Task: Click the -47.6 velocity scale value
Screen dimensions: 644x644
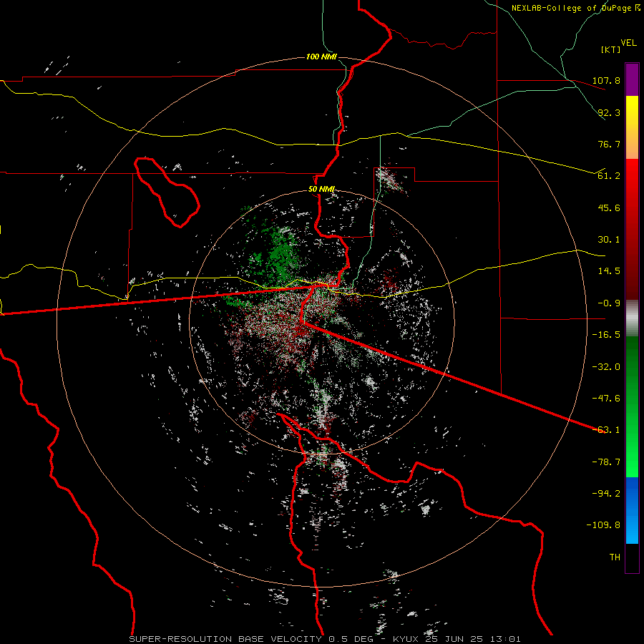Action: tap(606, 399)
